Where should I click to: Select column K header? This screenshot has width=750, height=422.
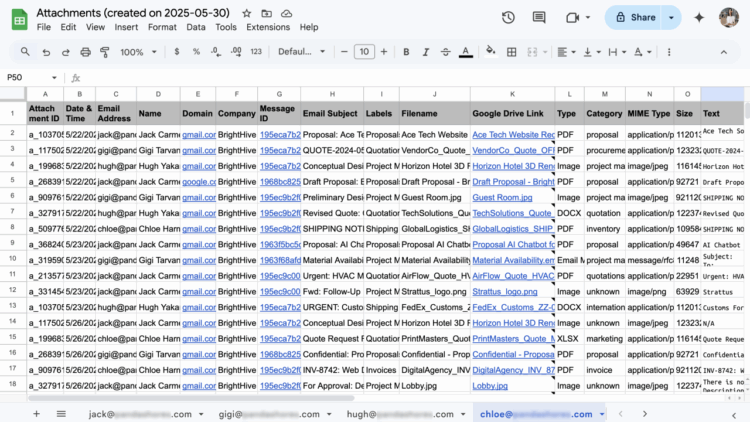(512, 94)
